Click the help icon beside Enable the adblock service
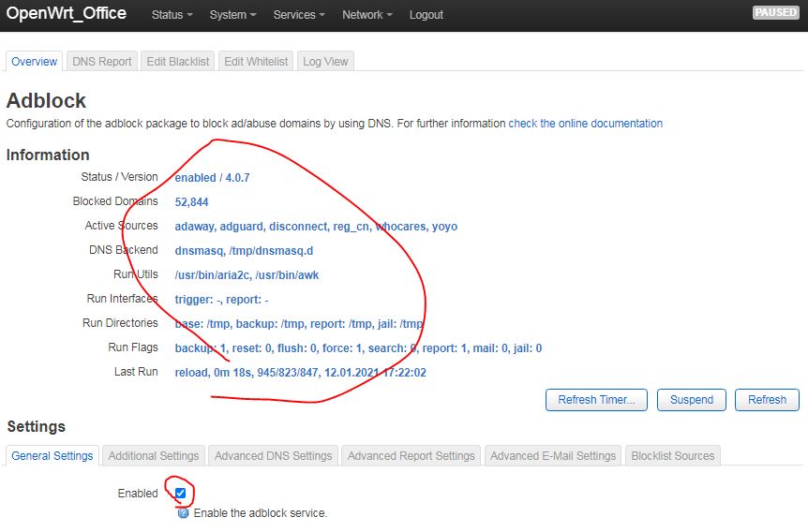Image resolution: width=808 pixels, height=532 pixels. 184,513
